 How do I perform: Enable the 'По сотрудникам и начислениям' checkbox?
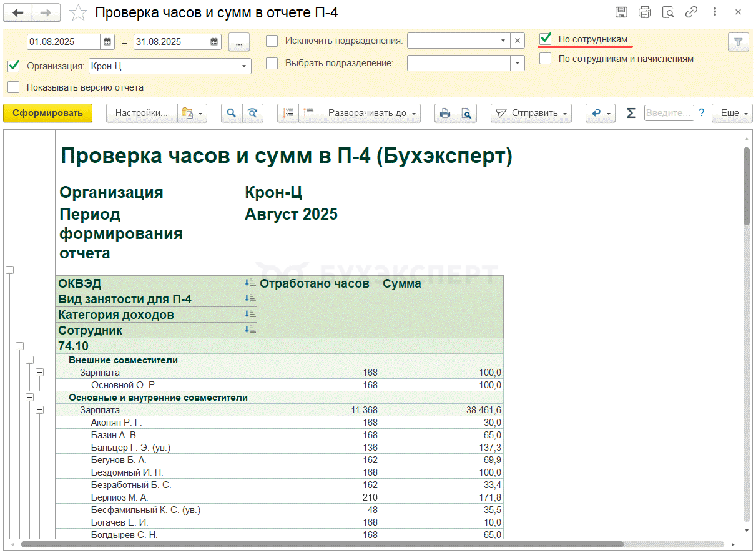coord(546,59)
